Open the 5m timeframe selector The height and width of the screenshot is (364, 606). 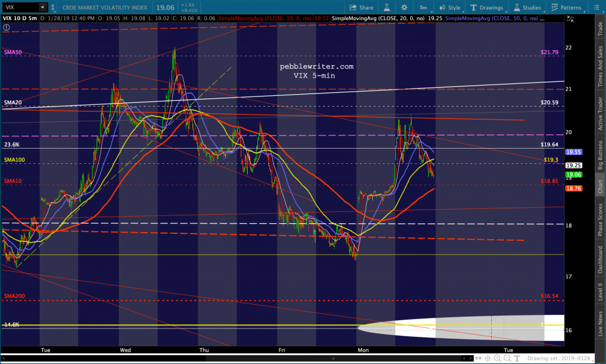(x=424, y=7)
